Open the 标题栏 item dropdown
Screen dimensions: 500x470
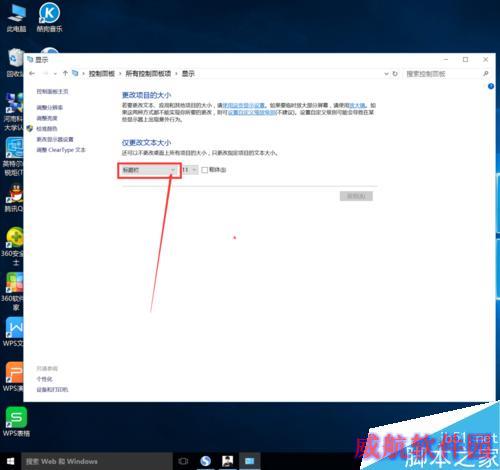click(x=149, y=170)
